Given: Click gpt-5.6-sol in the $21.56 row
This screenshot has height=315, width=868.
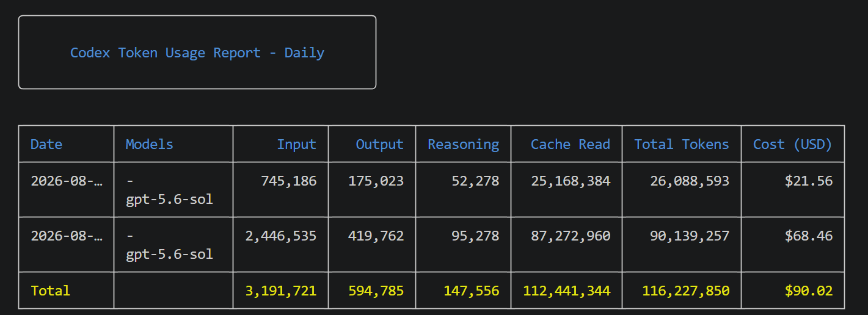Looking at the screenshot, I should (169, 199).
